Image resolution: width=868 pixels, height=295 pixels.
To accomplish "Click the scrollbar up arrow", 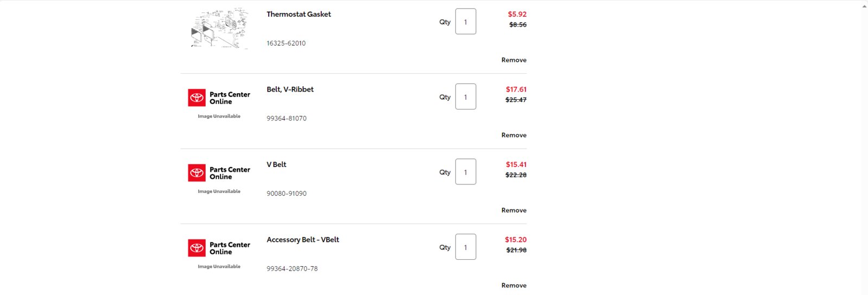I will (864, 7).
